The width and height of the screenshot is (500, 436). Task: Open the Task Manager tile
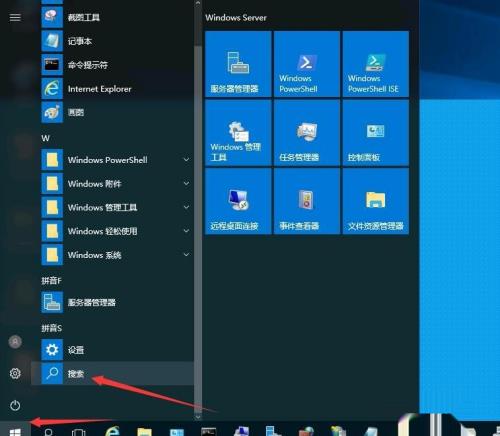tap(307, 133)
